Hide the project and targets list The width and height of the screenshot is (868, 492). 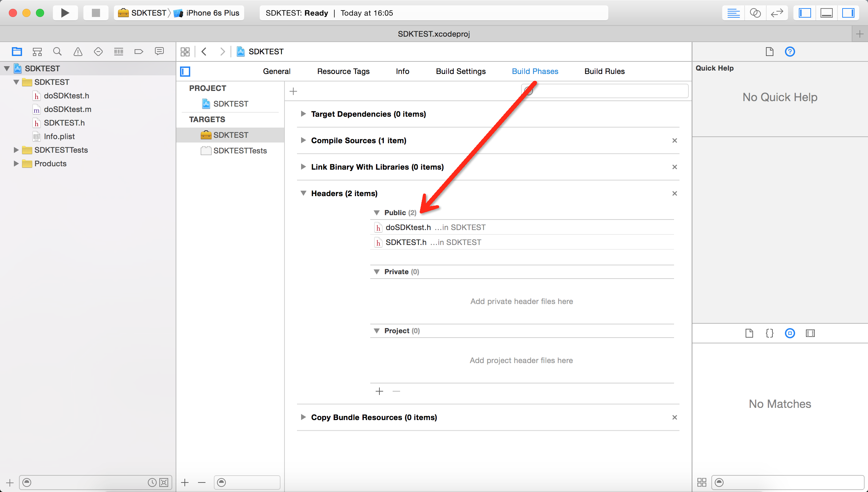(x=185, y=72)
